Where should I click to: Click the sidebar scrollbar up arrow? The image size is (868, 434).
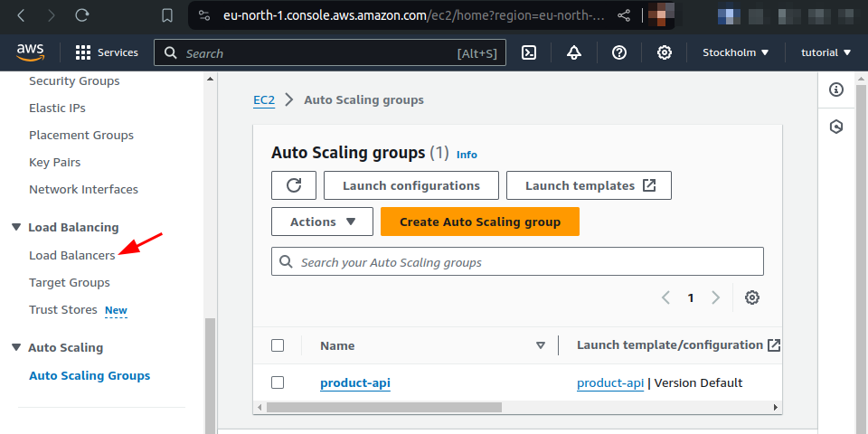tap(210, 80)
